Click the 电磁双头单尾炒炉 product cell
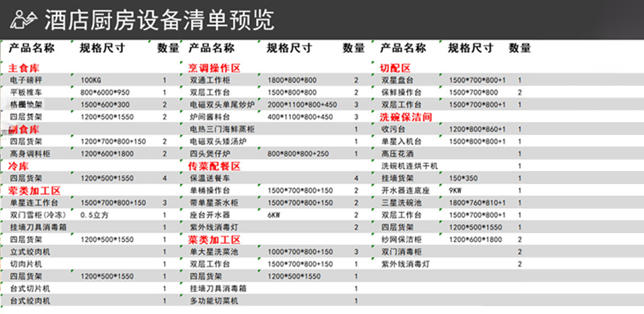The width and height of the screenshot is (644, 314). click(x=222, y=105)
